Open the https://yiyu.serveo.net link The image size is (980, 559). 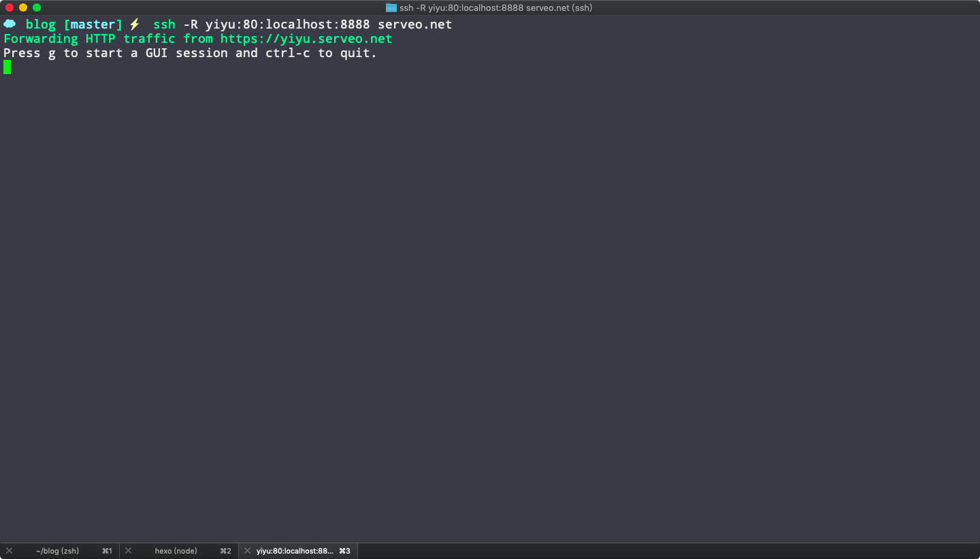(x=306, y=39)
